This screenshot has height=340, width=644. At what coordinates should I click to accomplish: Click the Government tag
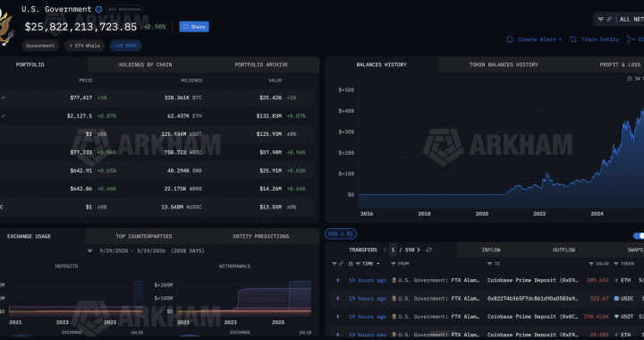[x=40, y=46]
